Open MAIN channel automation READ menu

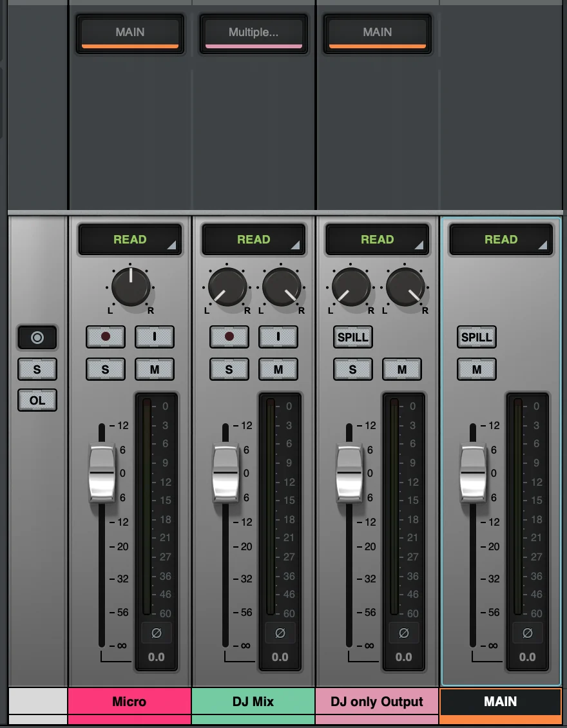[501, 240]
